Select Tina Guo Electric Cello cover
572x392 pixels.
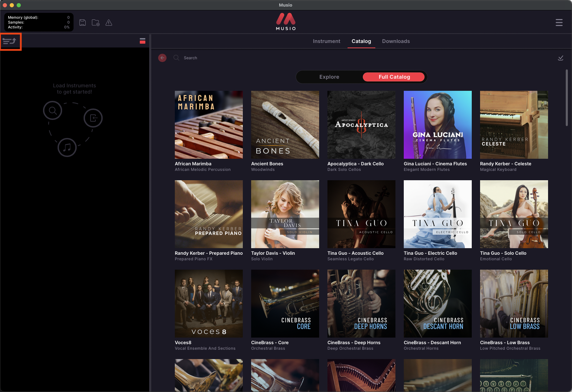(438, 214)
